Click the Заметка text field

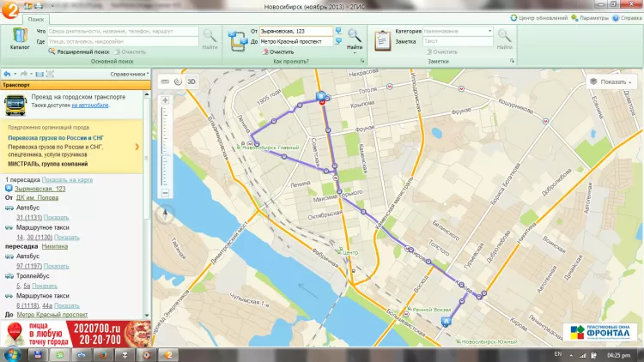(x=458, y=41)
